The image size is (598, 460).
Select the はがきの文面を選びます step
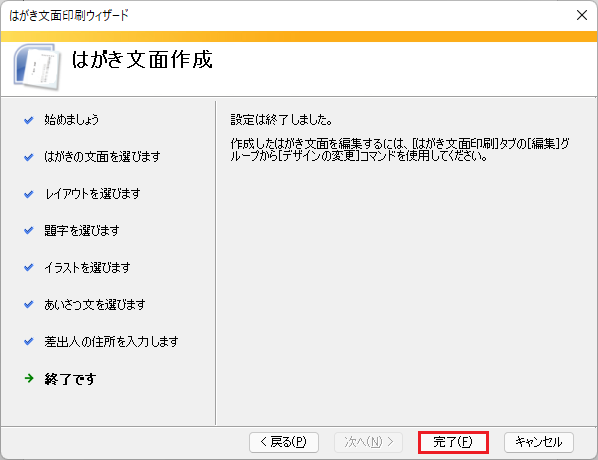pos(102,157)
